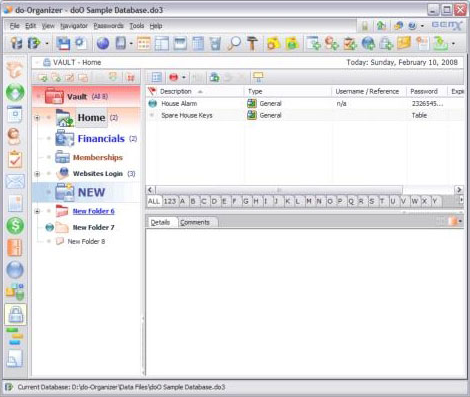Click the save database floppy disk icon
Viewport: 470px width, 397px height.
[x=63, y=43]
